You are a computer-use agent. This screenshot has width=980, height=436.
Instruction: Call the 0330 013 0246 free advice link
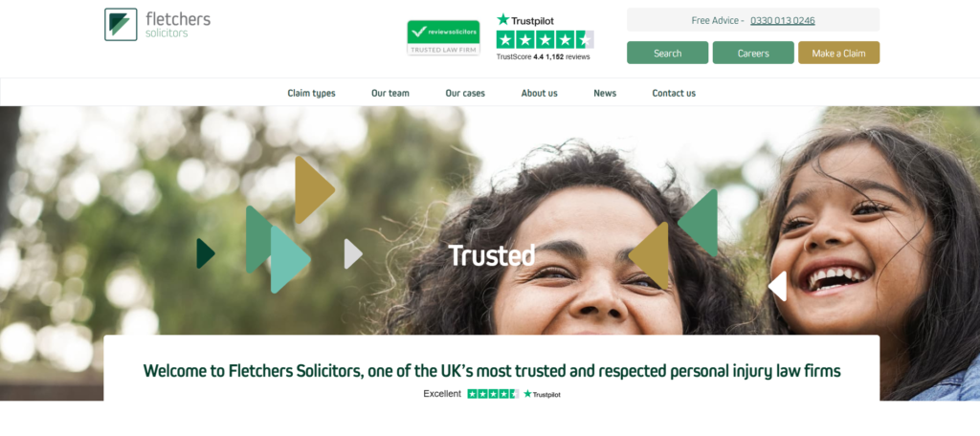783,20
